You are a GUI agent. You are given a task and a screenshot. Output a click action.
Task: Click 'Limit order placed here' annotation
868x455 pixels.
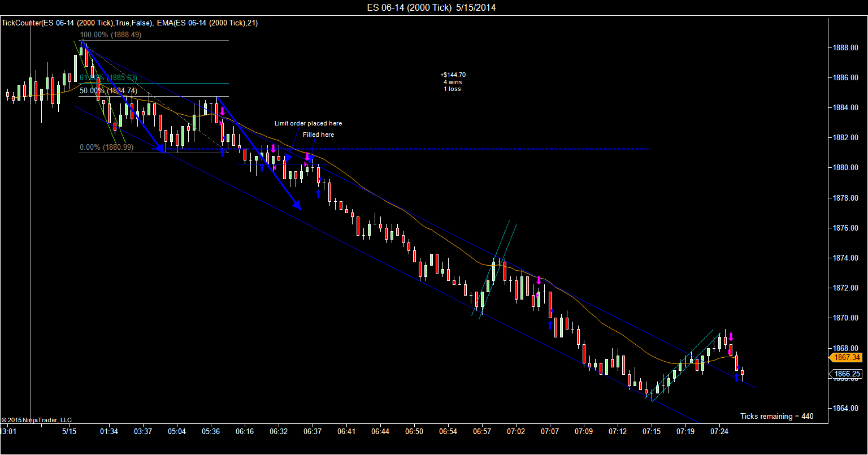click(308, 123)
